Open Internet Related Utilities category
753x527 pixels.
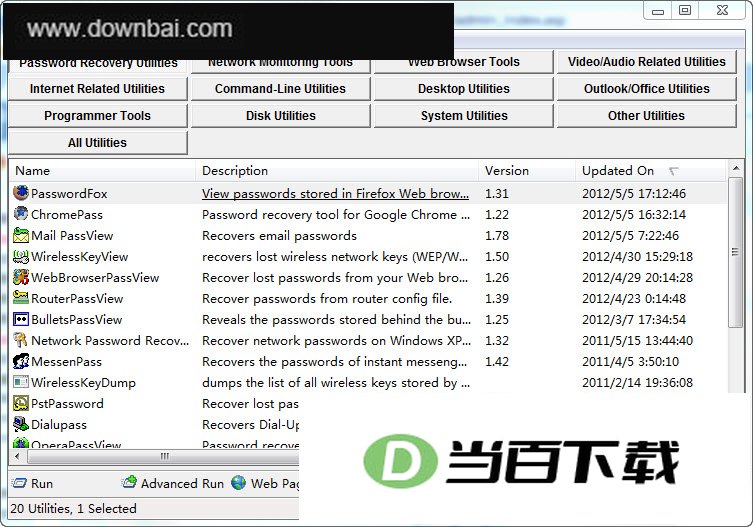[x=97, y=89]
